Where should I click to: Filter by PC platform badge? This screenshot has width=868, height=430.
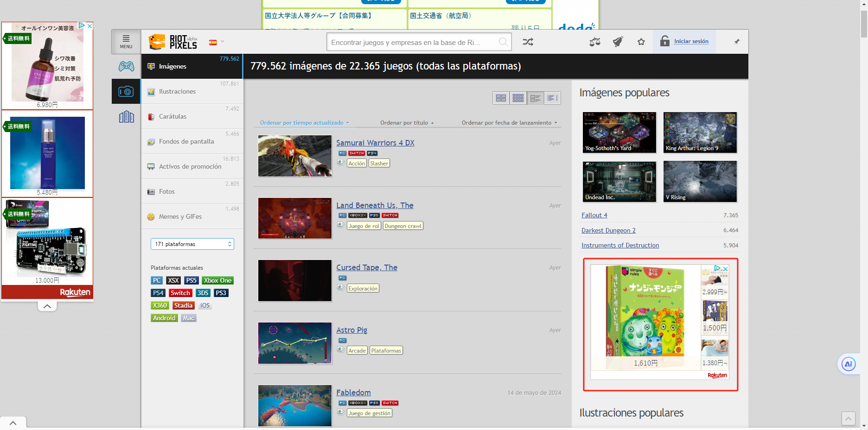(157, 280)
